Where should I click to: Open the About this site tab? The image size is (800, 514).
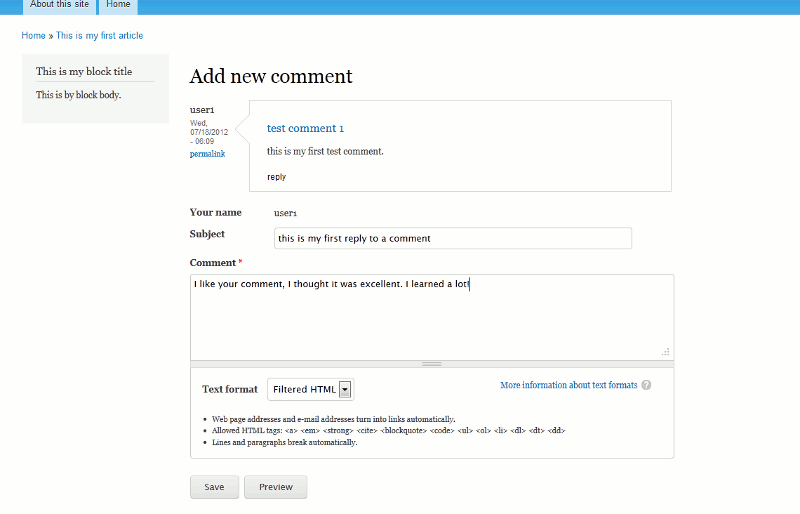(x=59, y=5)
